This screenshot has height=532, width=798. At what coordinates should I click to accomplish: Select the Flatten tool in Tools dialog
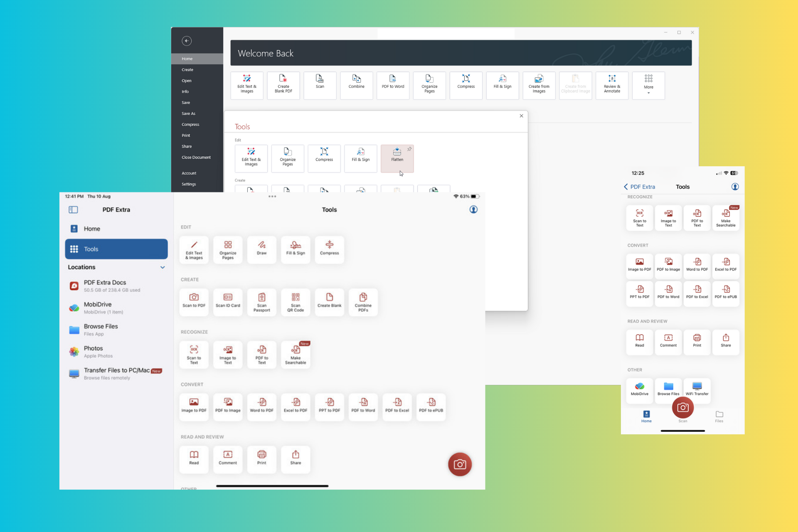[397, 158]
